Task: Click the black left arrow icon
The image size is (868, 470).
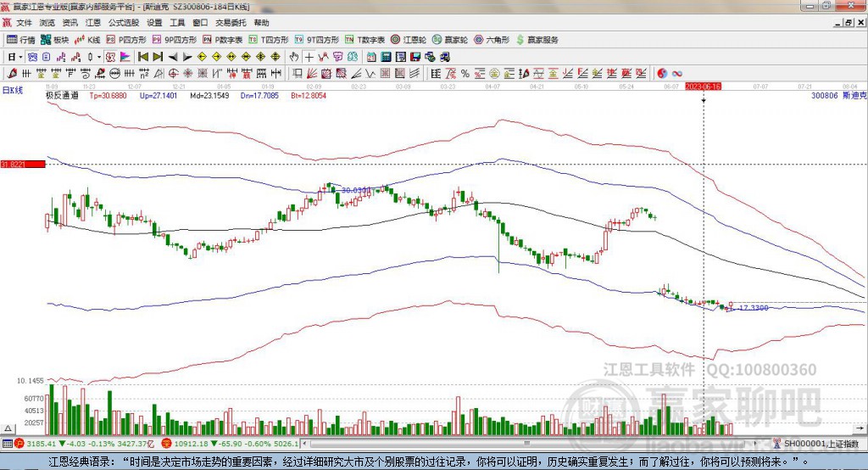Action: 173,57
